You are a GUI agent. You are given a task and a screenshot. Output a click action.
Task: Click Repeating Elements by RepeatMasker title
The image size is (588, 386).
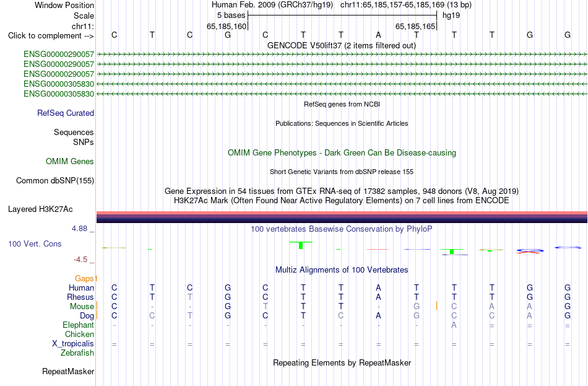point(342,363)
